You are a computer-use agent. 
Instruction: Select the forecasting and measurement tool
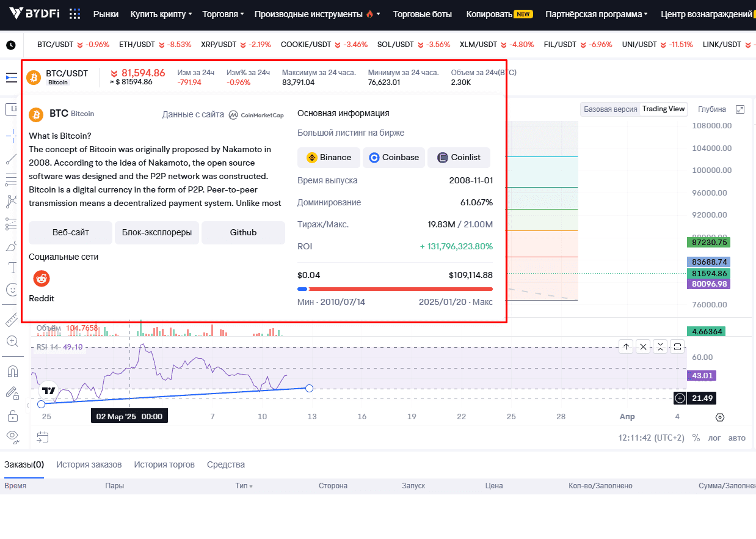11,224
